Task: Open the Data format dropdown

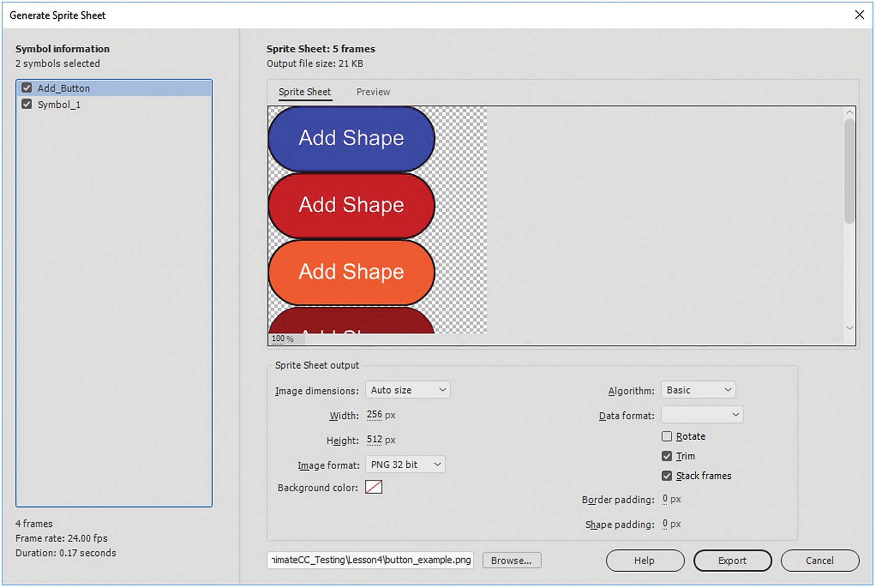Action: click(702, 415)
